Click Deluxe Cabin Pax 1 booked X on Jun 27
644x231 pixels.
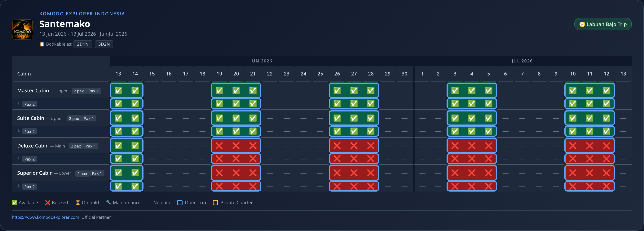click(x=354, y=146)
